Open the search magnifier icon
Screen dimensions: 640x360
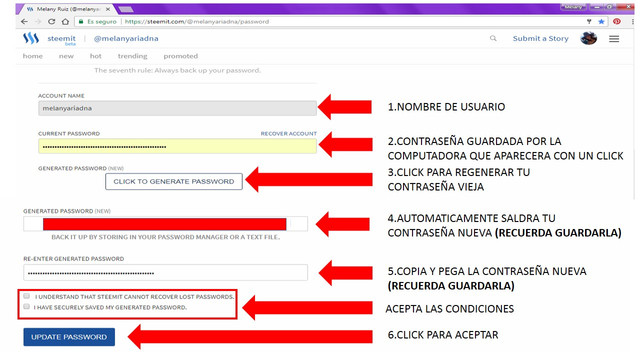pos(493,38)
